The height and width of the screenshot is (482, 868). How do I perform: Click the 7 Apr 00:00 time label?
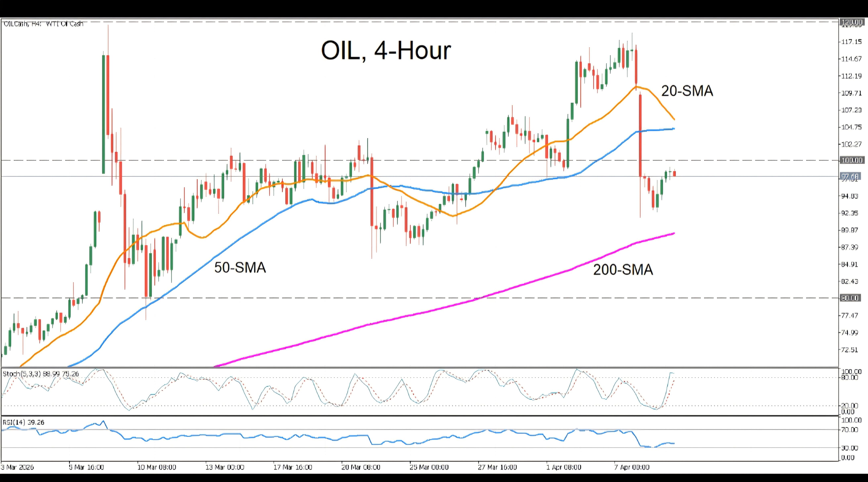point(631,467)
